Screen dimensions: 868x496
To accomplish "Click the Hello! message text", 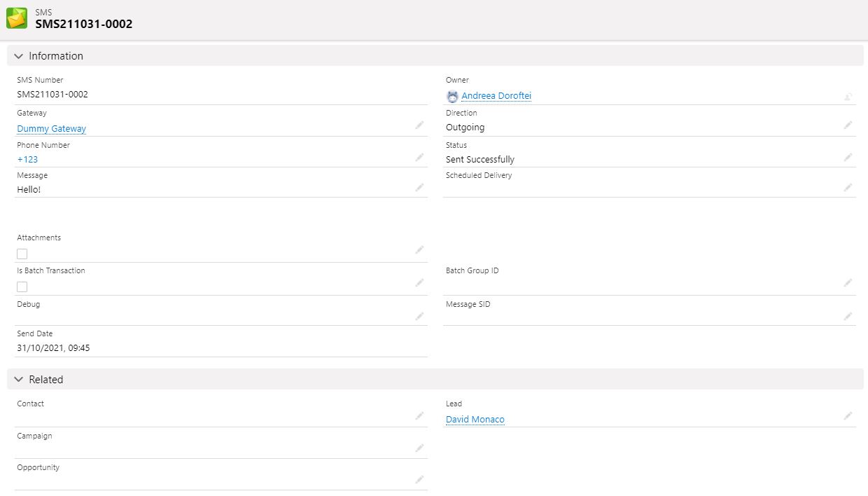I will click(29, 189).
